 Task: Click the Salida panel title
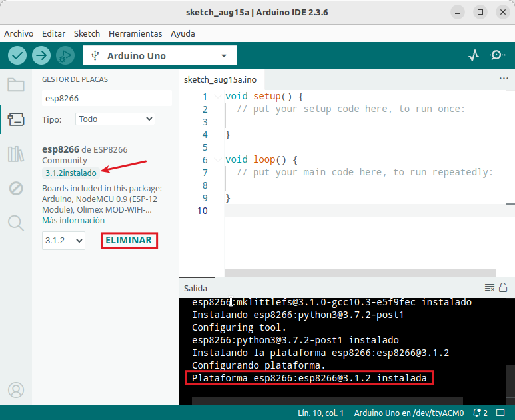(x=195, y=288)
